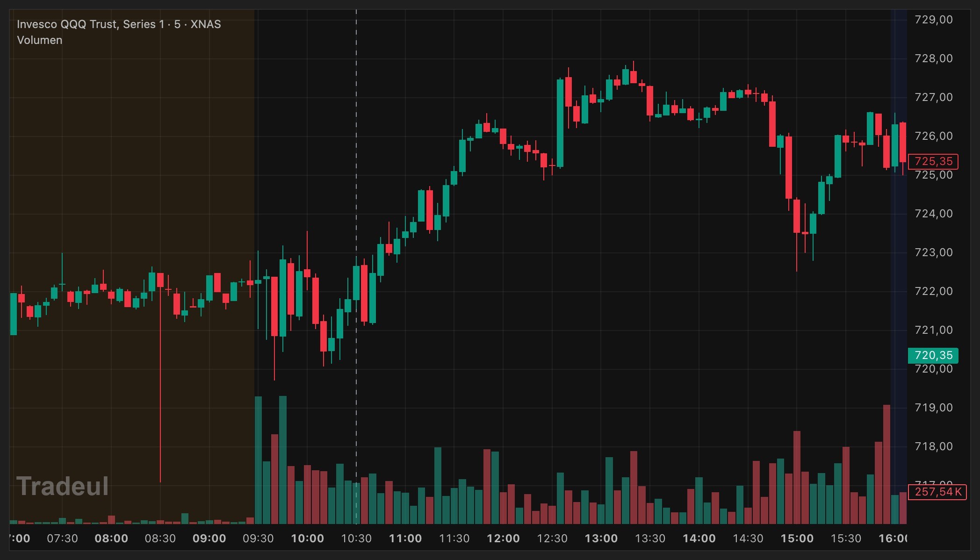980x560 pixels.
Task: Click the 722,00 price axis value
Action: click(933, 291)
